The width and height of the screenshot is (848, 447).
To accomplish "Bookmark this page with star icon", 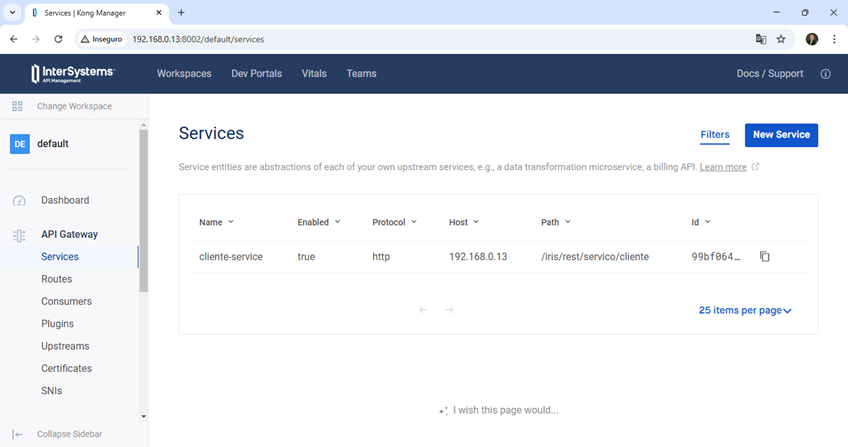I will (781, 39).
